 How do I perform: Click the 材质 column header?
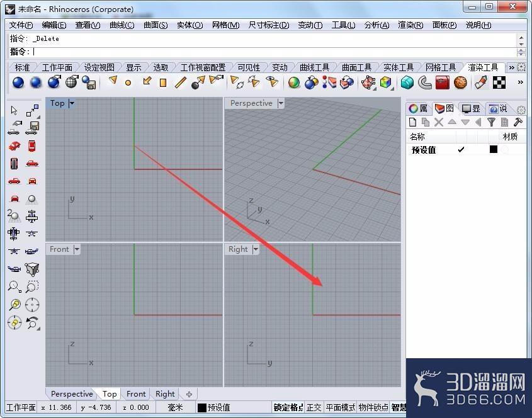click(x=510, y=137)
